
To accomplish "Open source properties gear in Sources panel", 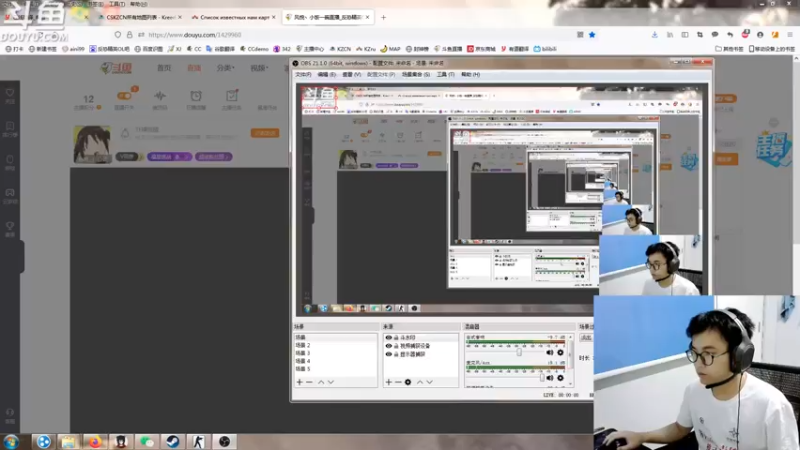I will tap(408, 382).
